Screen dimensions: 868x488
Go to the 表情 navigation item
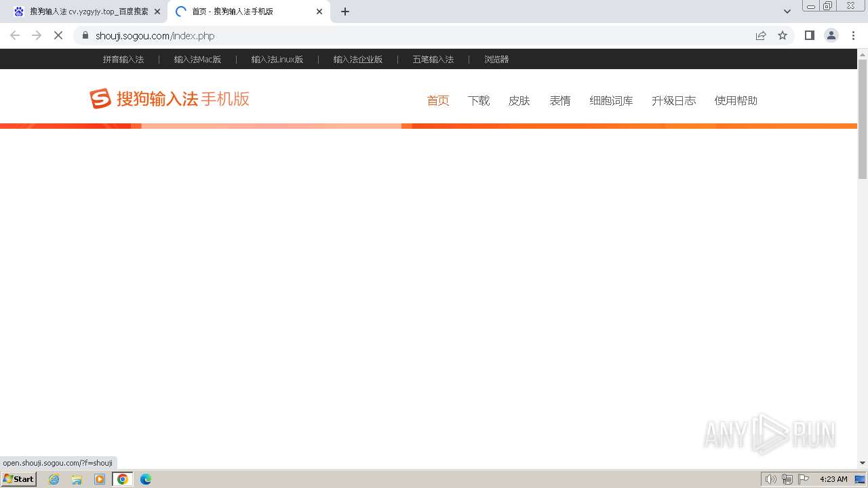tap(560, 100)
